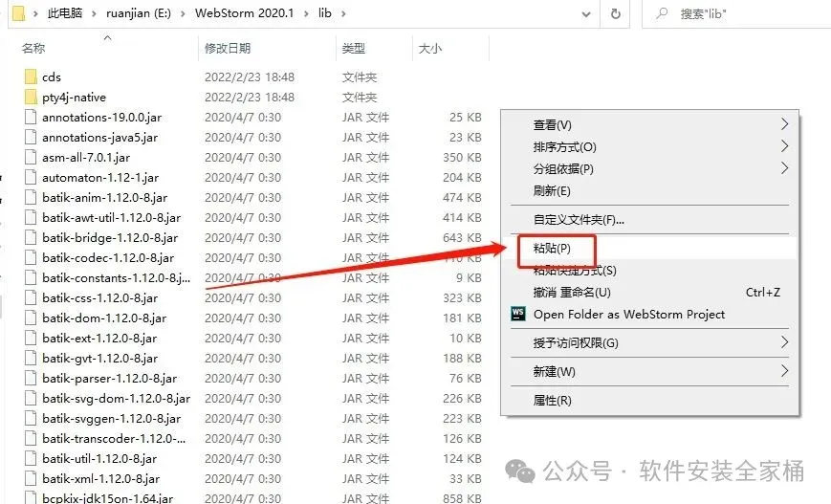Viewport: 831px width, 504px height.
Task: Click the 643 KB size cell
Action: click(462, 237)
